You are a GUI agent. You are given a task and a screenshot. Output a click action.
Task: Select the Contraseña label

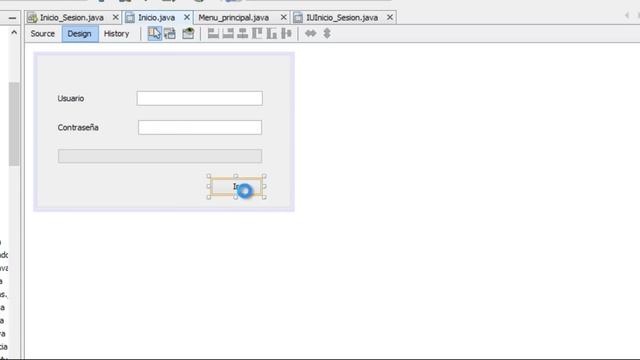[x=78, y=127]
